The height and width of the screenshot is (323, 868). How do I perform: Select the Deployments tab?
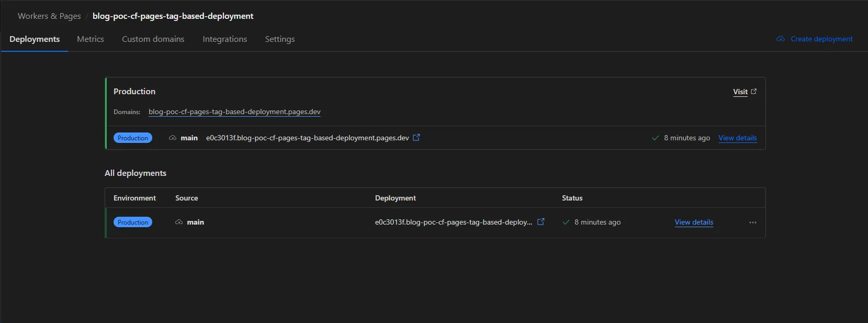tap(35, 39)
